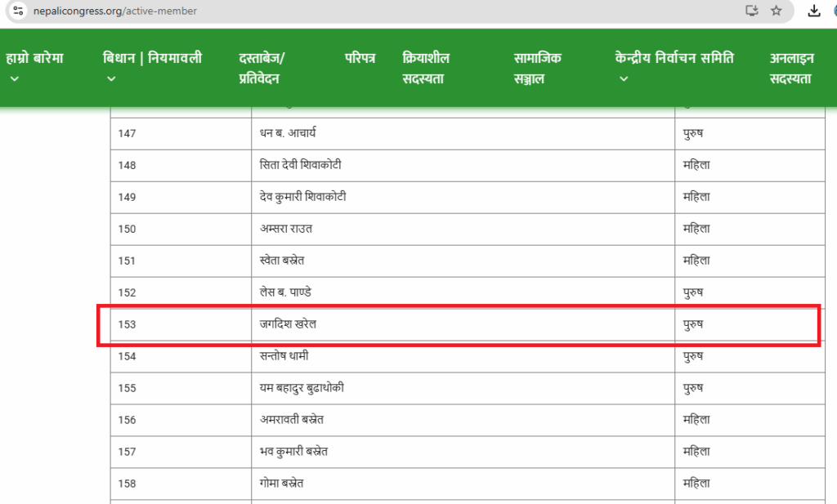Open the सामाजिक सञ्जाल menu
Screen dimensions: 837x504
click(537, 68)
